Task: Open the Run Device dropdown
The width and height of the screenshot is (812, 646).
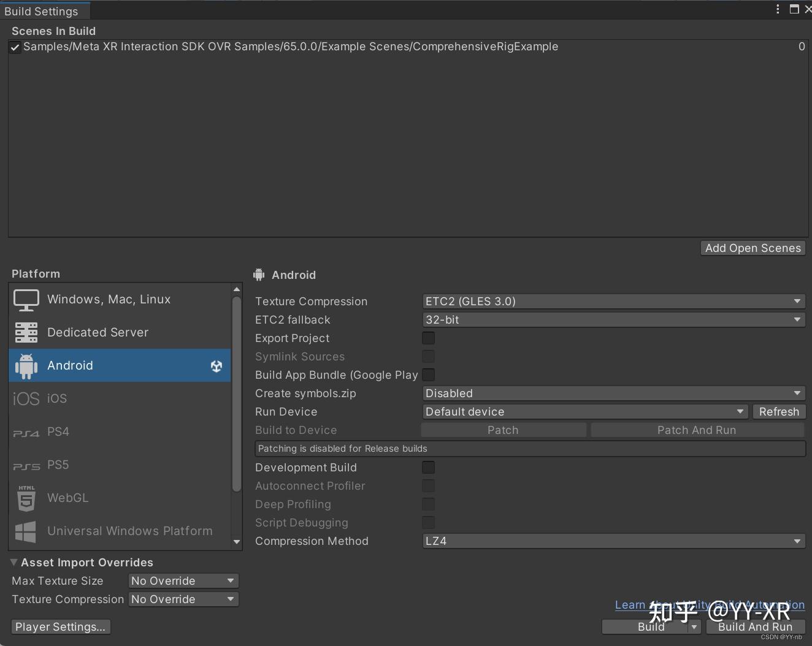Action: [584, 411]
